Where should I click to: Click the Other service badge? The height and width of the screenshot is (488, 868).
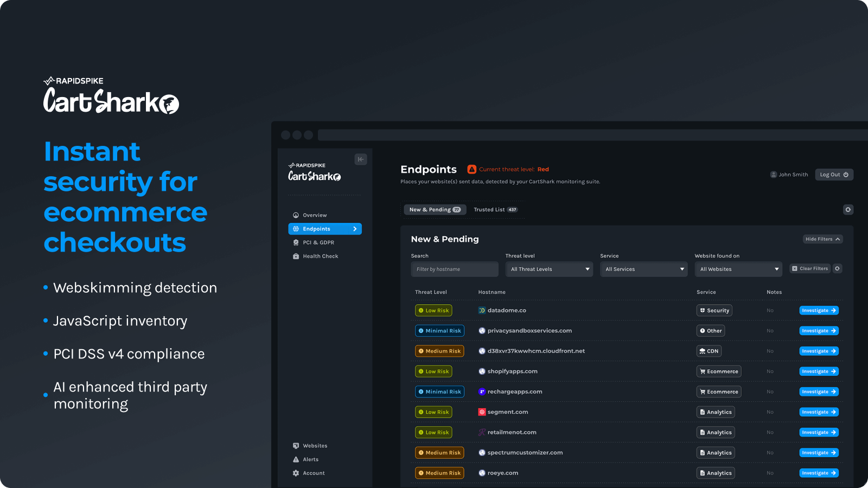pyautogui.click(x=711, y=331)
